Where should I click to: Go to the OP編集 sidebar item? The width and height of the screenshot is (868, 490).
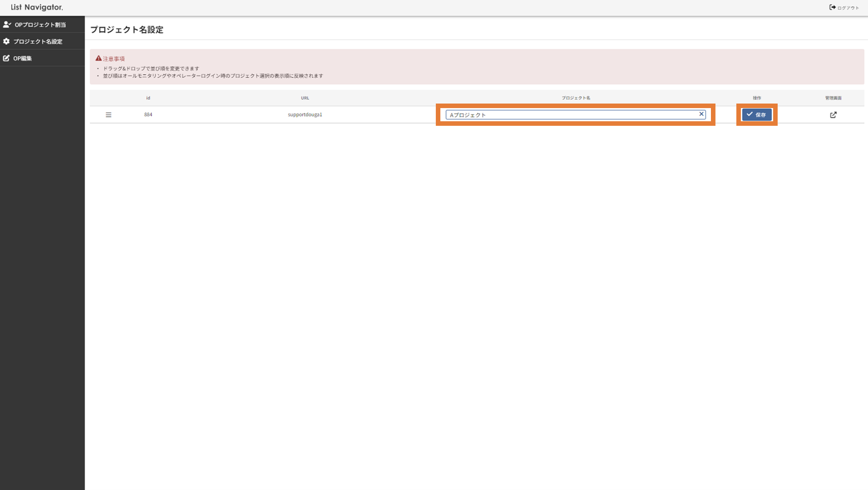click(x=22, y=58)
